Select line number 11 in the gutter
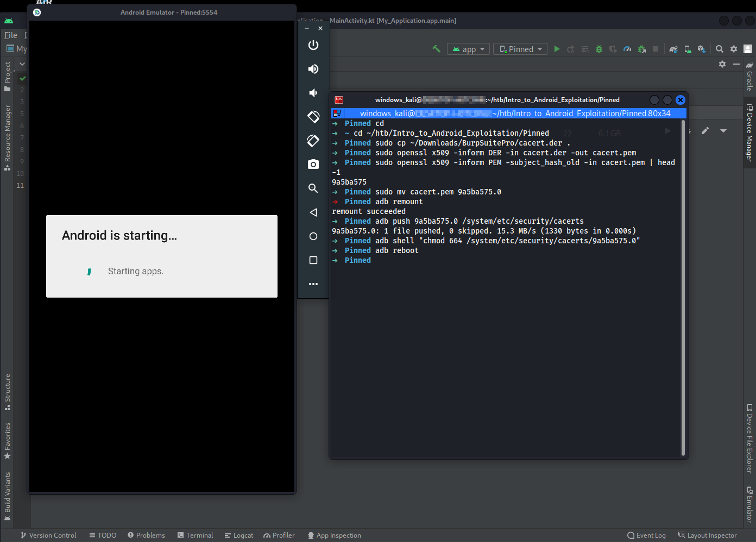 pos(20,186)
